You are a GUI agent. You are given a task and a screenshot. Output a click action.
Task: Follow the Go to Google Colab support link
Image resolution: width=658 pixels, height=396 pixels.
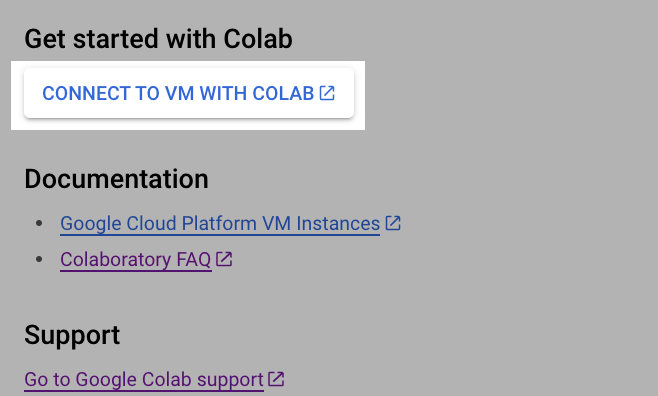click(x=144, y=380)
